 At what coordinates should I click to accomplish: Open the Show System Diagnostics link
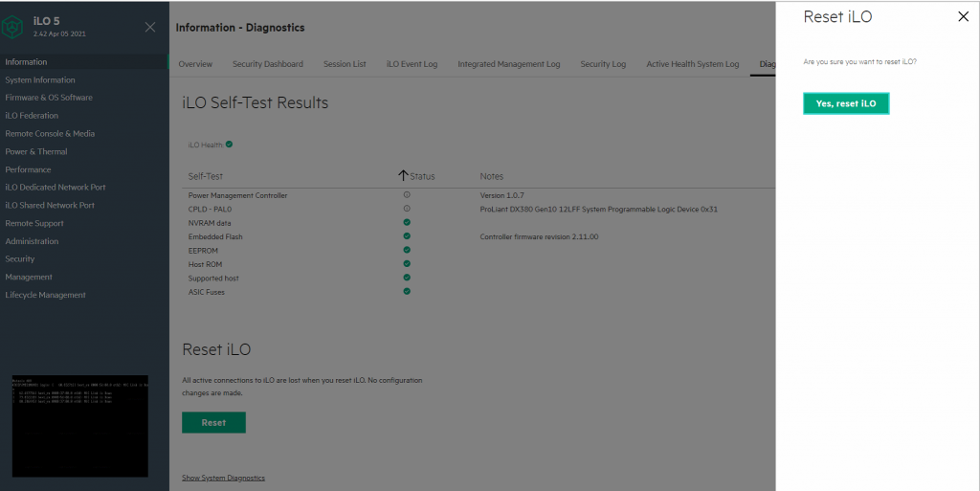223,478
